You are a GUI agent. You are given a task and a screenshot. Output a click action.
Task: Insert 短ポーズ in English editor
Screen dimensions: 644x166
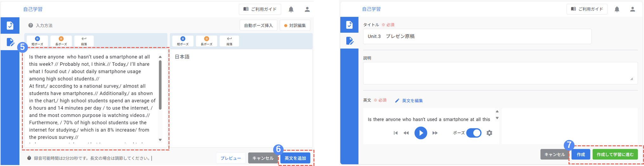(x=37, y=41)
